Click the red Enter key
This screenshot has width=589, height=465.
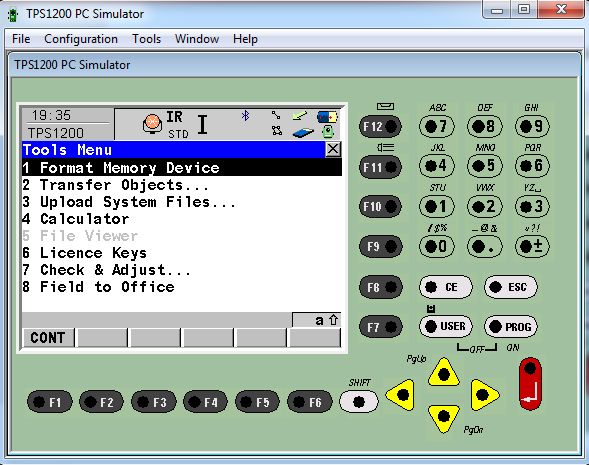tap(530, 383)
